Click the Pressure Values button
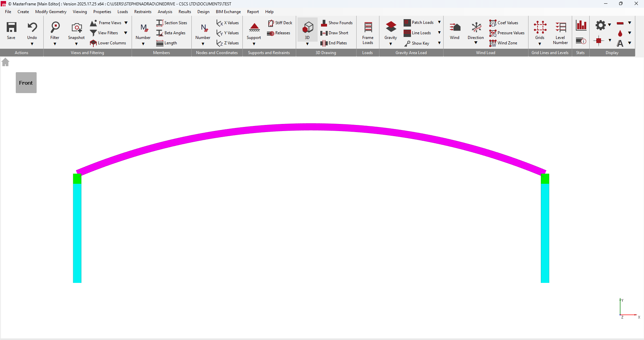Image resolution: width=644 pixels, height=340 pixels. [x=507, y=33]
